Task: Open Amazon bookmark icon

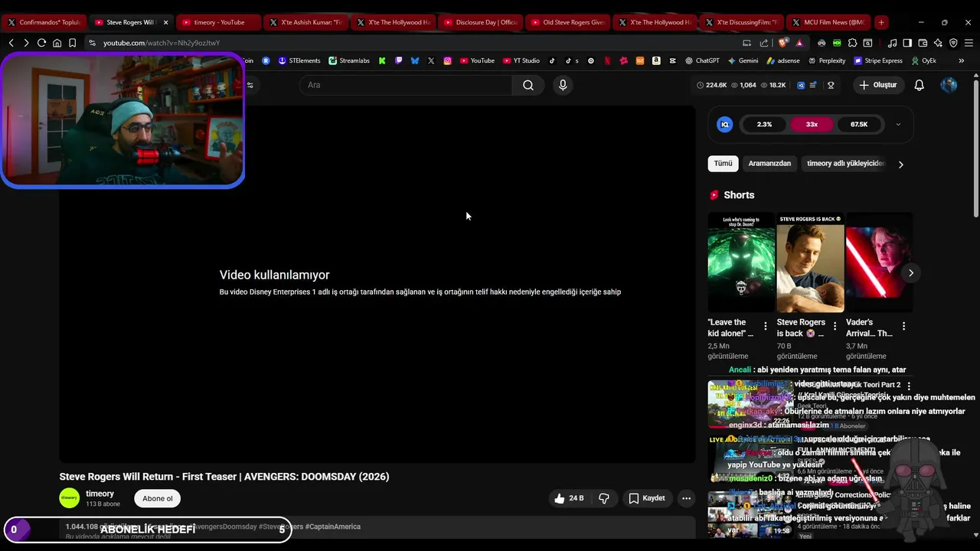Action: (x=656, y=60)
